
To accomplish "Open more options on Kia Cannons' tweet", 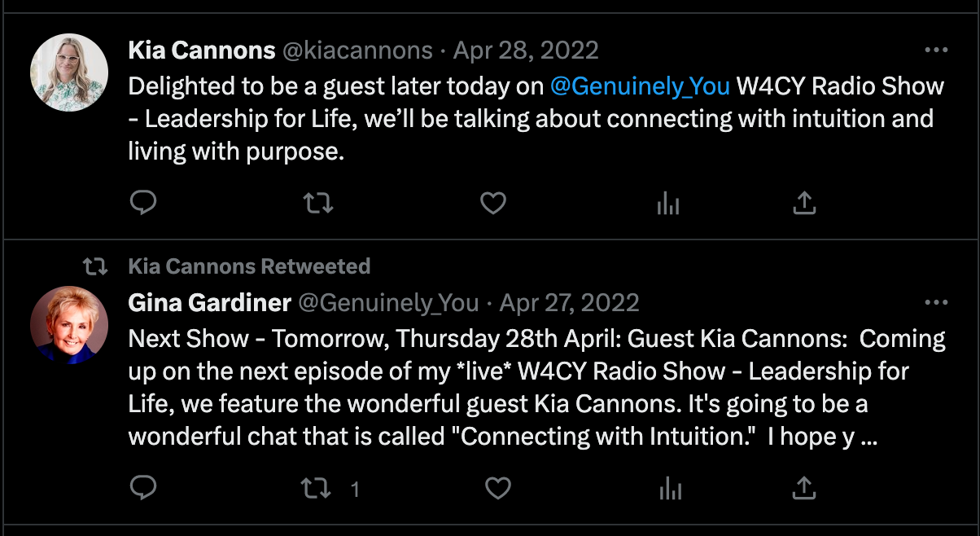I will [x=937, y=51].
